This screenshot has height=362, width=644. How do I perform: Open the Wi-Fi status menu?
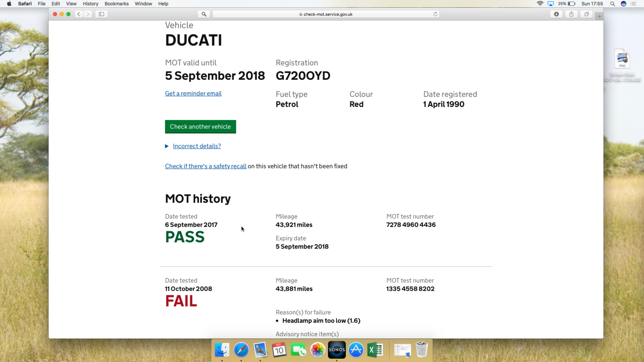(540, 4)
